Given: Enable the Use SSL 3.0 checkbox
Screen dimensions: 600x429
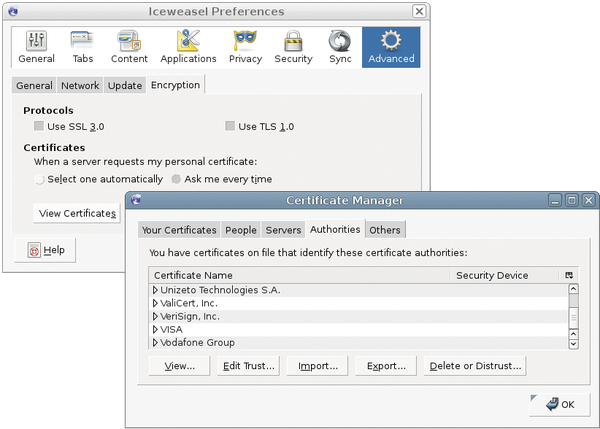Looking at the screenshot, I should click(x=39, y=126).
